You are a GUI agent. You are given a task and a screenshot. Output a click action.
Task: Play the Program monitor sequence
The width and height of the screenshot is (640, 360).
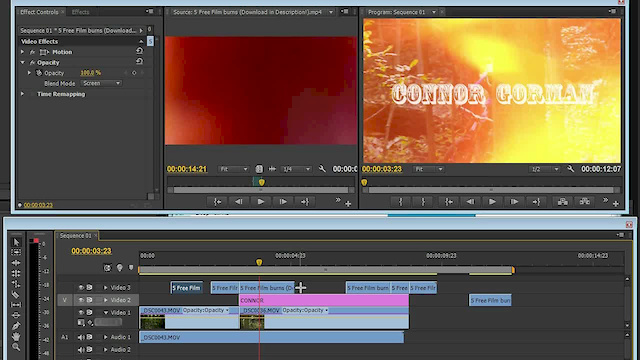(492, 202)
